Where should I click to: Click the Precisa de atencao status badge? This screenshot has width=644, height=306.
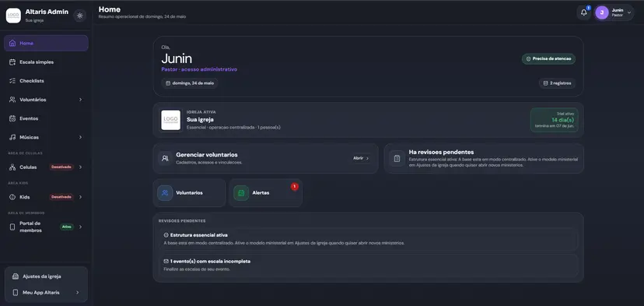pos(548,59)
